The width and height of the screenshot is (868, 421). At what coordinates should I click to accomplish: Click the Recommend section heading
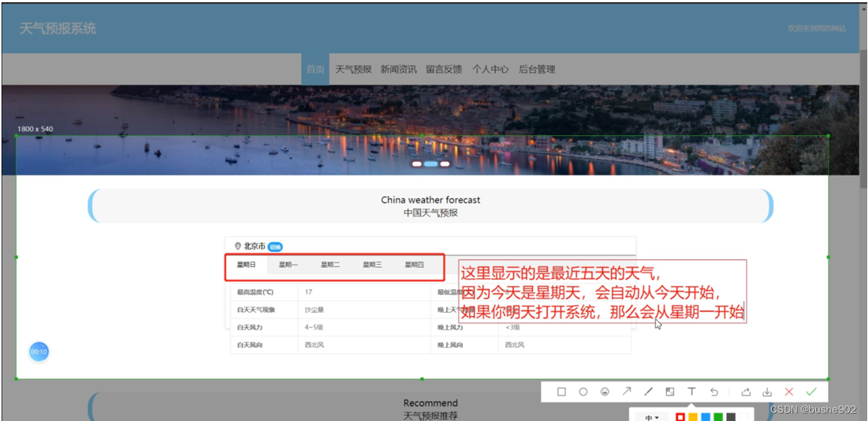pos(431,403)
